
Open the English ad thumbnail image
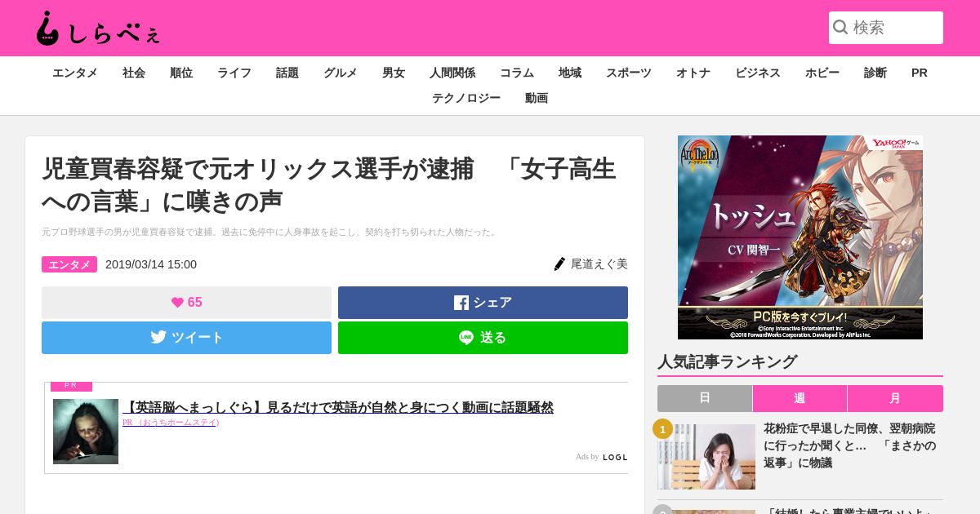tap(86, 432)
